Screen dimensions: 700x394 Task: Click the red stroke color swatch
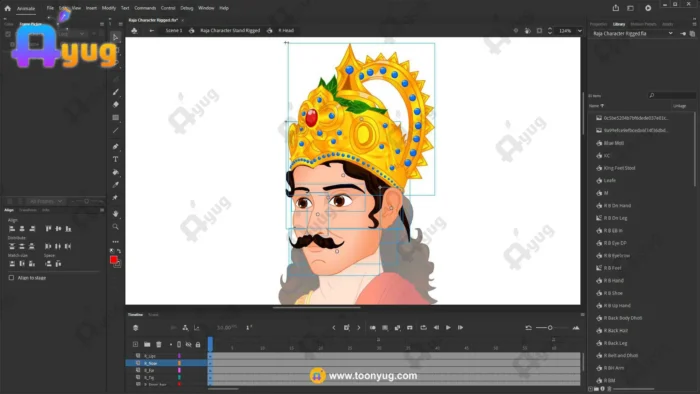pyautogui.click(x=113, y=260)
